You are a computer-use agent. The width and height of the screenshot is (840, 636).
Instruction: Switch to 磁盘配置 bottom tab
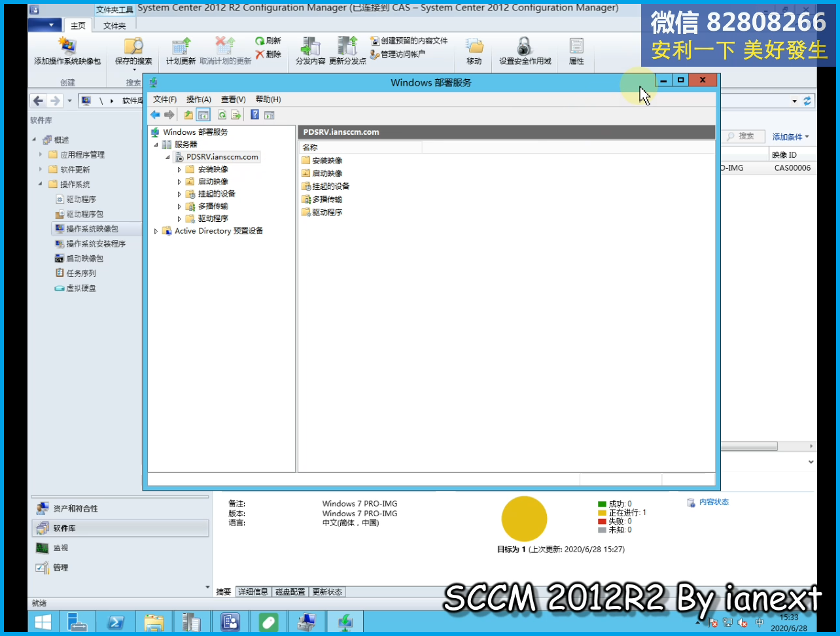point(290,592)
